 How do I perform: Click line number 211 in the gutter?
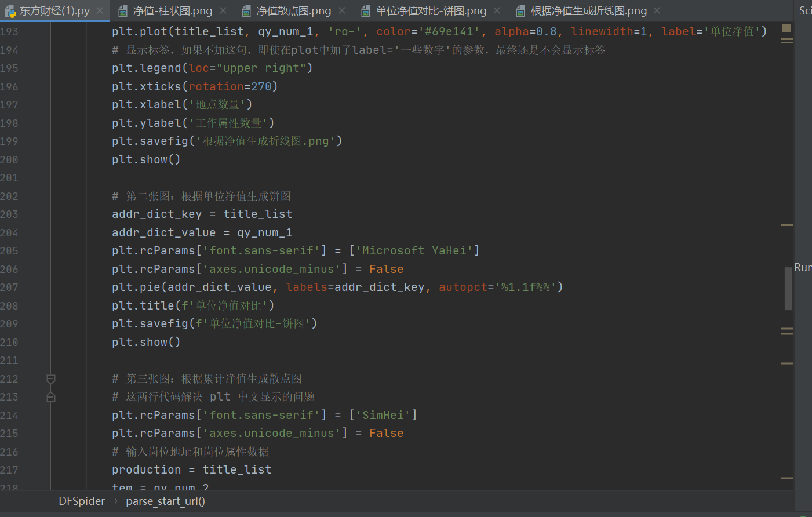9,361
